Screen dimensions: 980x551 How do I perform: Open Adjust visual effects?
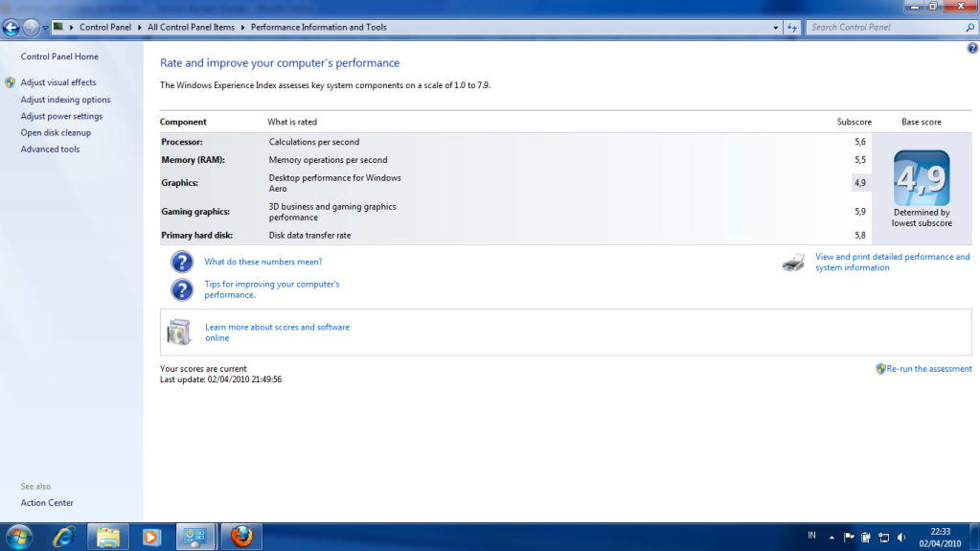tap(58, 81)
